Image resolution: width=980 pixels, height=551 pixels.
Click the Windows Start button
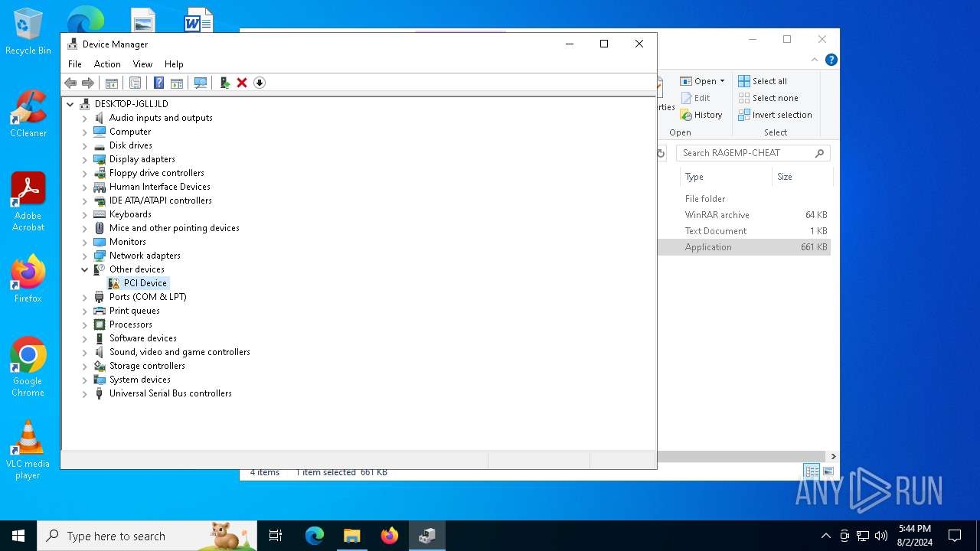(x=18, y=536)
